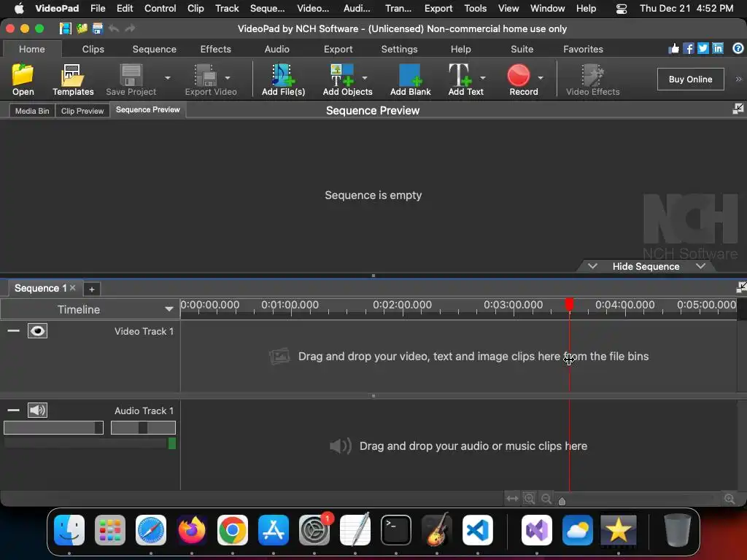The width and height of the screenshot is (747, 560).
Task: Click the thumbs-up like icon
Action: click(673, 49)
